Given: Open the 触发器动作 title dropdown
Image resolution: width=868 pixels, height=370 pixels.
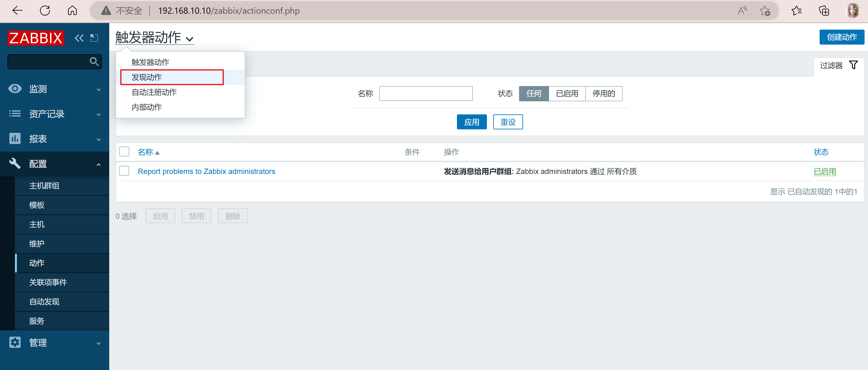Looking at the screenshot, I should coord(154,38).
